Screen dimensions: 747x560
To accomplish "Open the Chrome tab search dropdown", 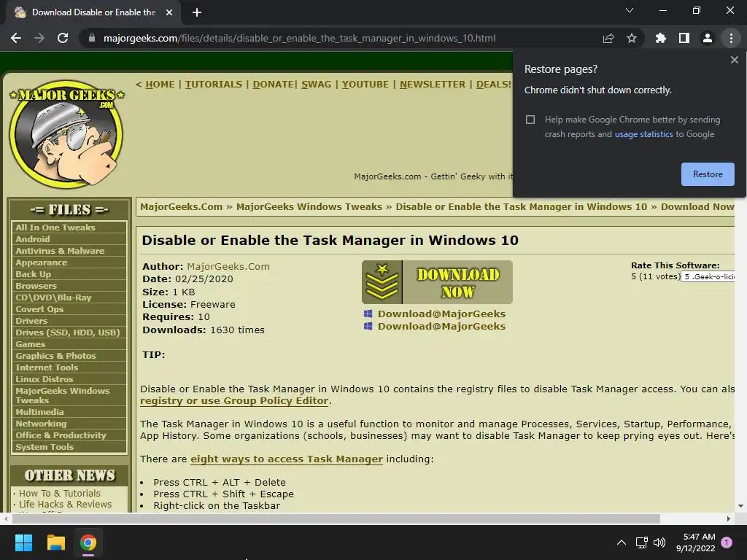I will 630,10.
